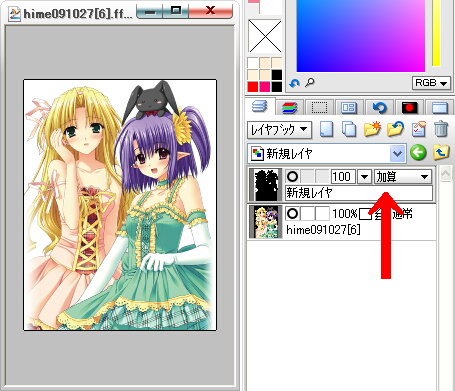Click the green back arrow button
The height and width of the screenshot is (391, 455).
[x=418, y=153]
